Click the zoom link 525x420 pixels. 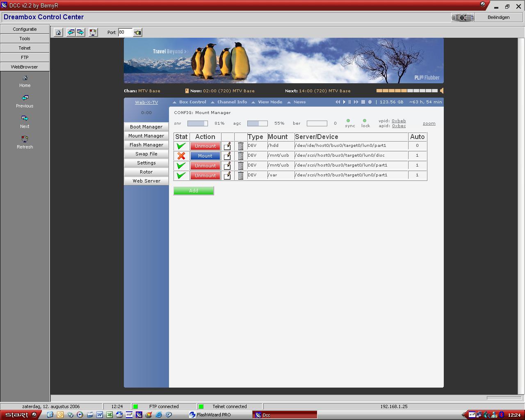click(429, 123)
